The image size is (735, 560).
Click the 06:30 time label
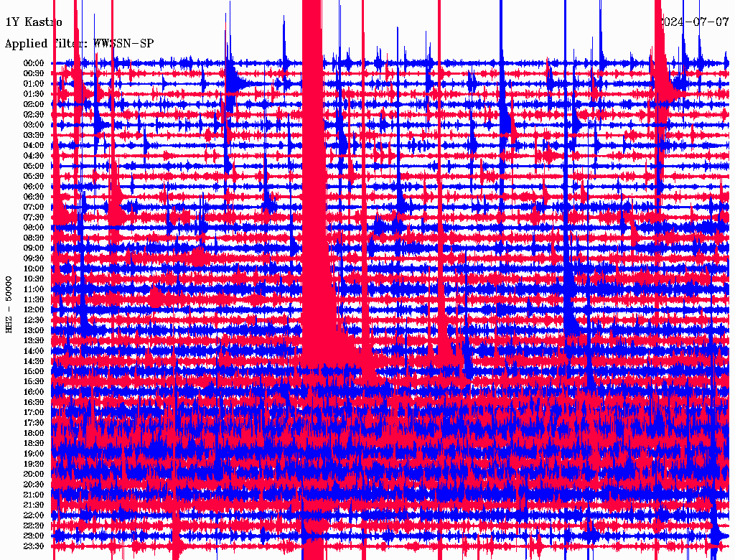tap(34, 197)
